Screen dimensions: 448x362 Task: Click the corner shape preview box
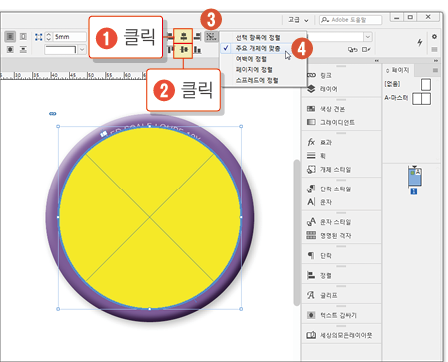tap(61, 50)
